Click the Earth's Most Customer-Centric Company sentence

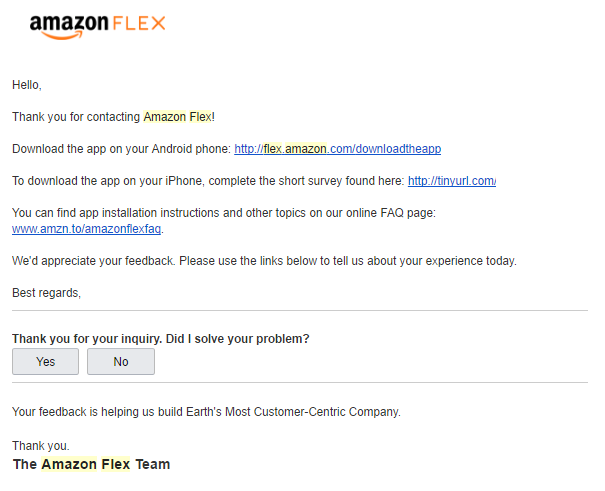tap(206, 412)
